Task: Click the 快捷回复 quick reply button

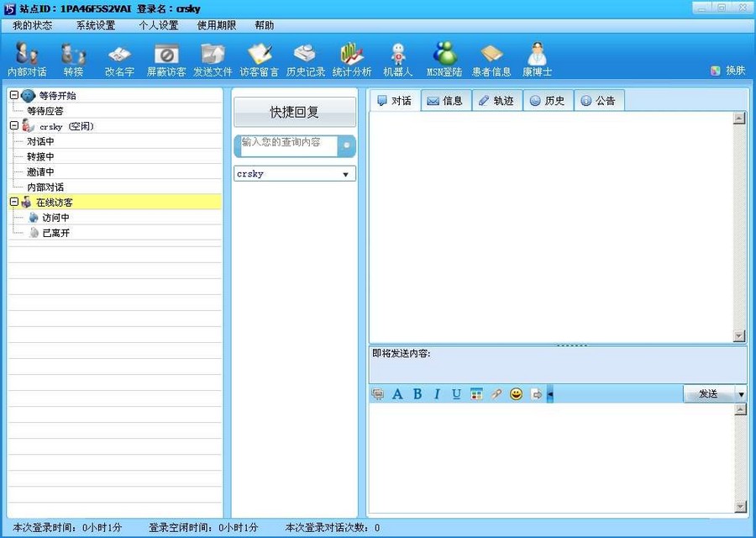Action: point(295,112)
